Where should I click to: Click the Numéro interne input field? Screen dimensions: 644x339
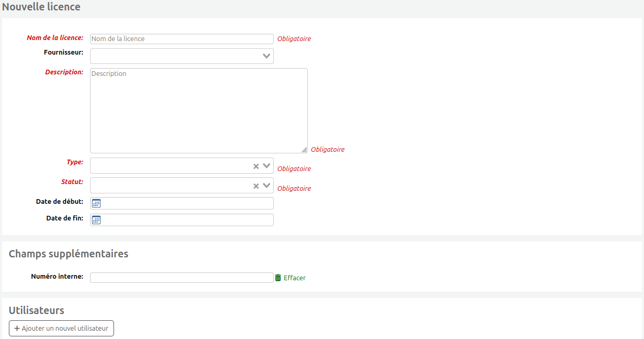pyautogui.click(x=182, y=278)
